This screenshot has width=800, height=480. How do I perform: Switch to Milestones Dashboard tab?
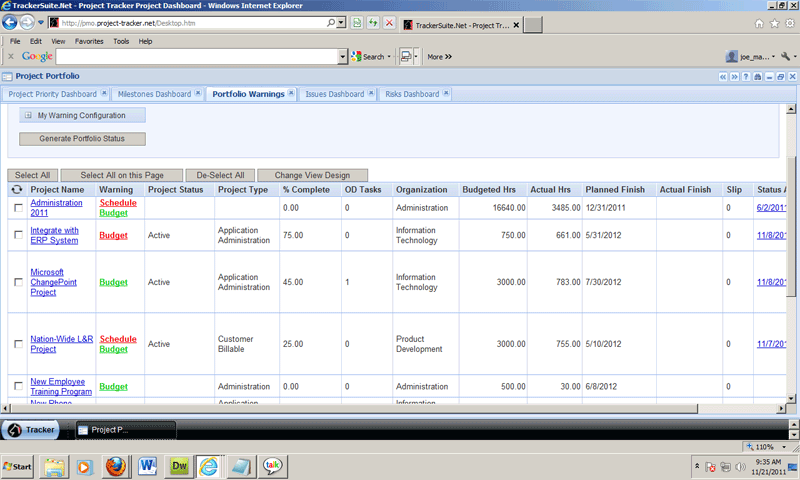154,94
